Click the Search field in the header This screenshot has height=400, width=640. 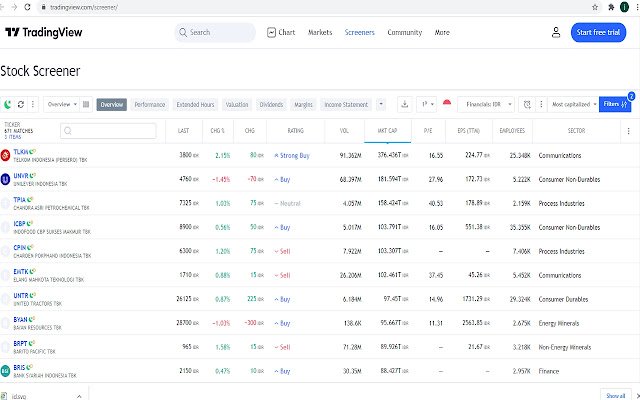point(215,32)
